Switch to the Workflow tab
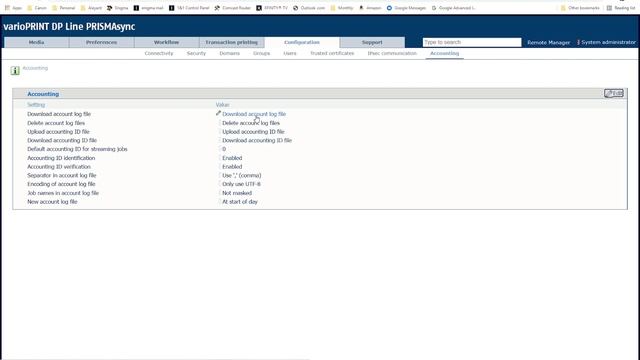Image resolution: width=640 pixels, height=360 pixels. 166,42
